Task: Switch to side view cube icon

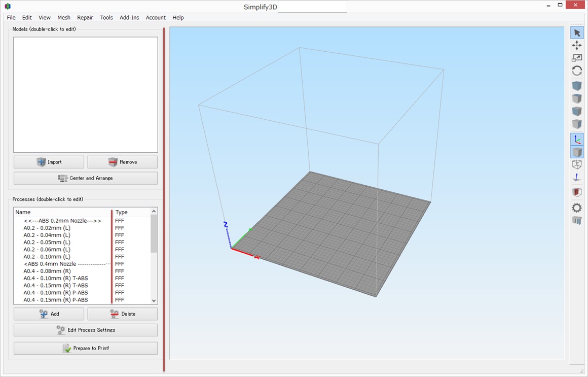Action: 577,124
